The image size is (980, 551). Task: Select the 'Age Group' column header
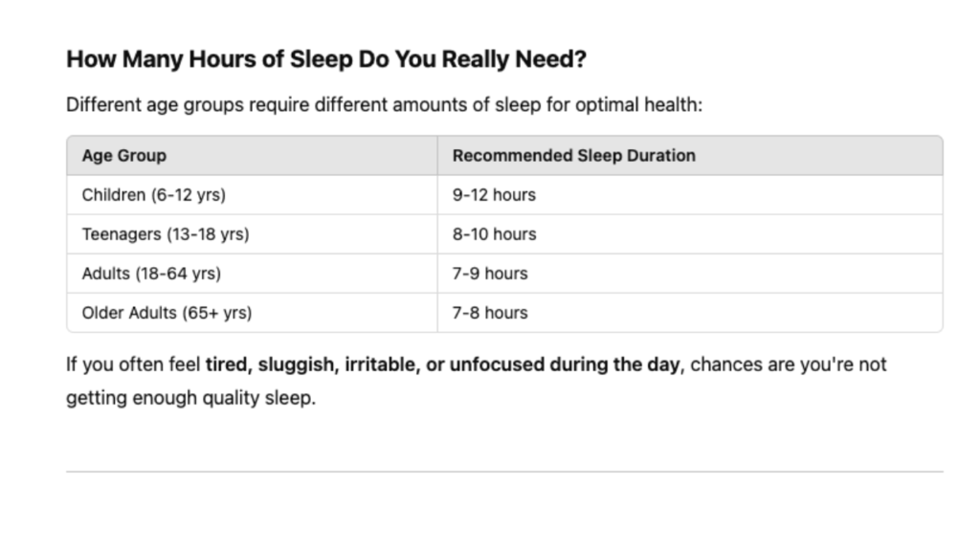click(x=252, y=156)
